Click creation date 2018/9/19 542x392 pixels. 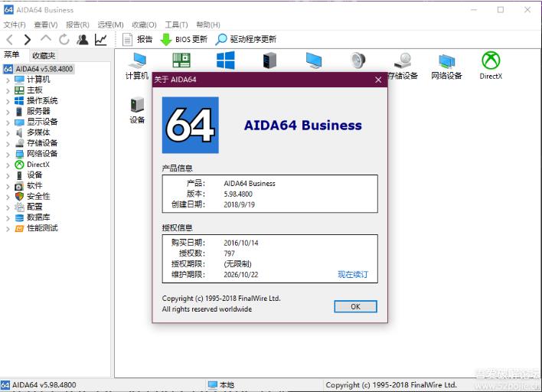click(239, 204)
